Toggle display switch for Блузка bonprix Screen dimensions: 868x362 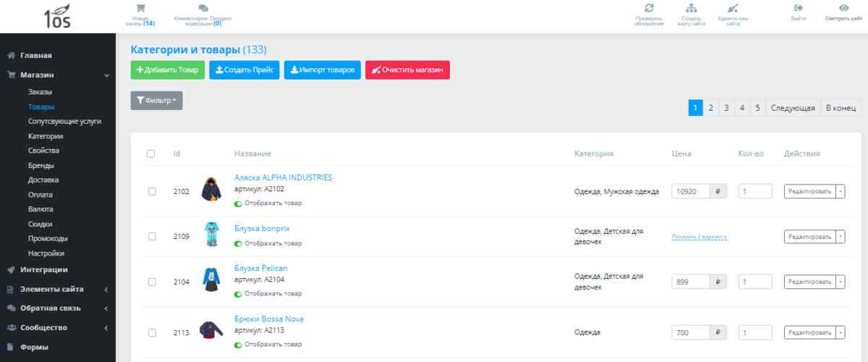pos(238,243)
